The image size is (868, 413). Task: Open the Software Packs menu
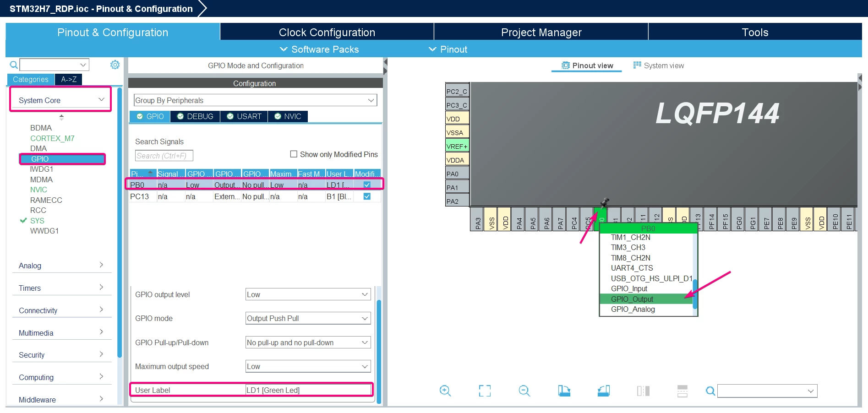coord(319,49)
